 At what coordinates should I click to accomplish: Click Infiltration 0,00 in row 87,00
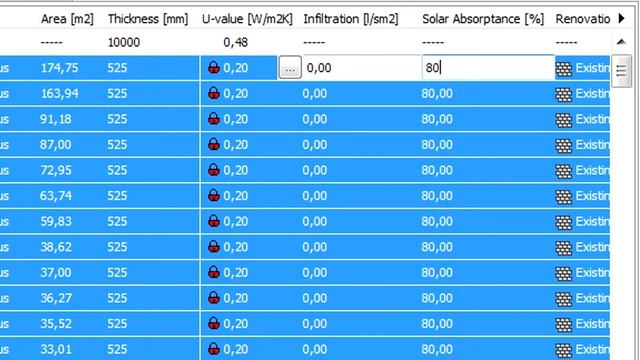pos(315,145)
